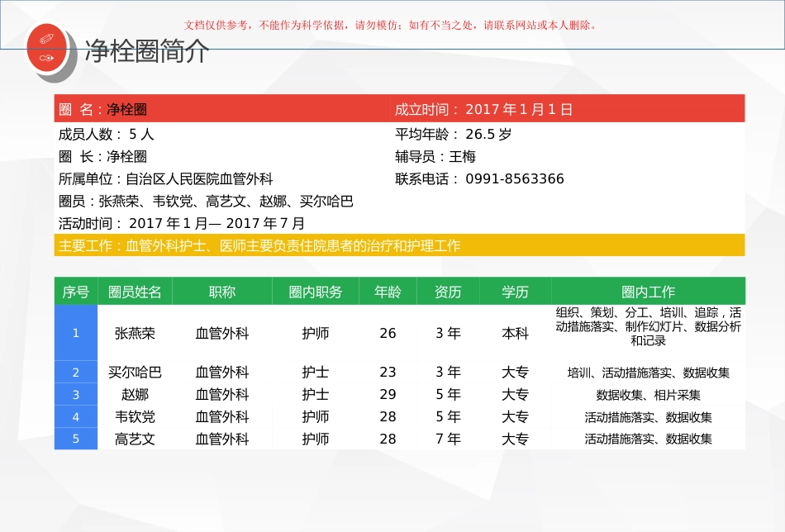Click the blue row number 3 cell
The height and width of the screenshot is (532, 785).
75,394
